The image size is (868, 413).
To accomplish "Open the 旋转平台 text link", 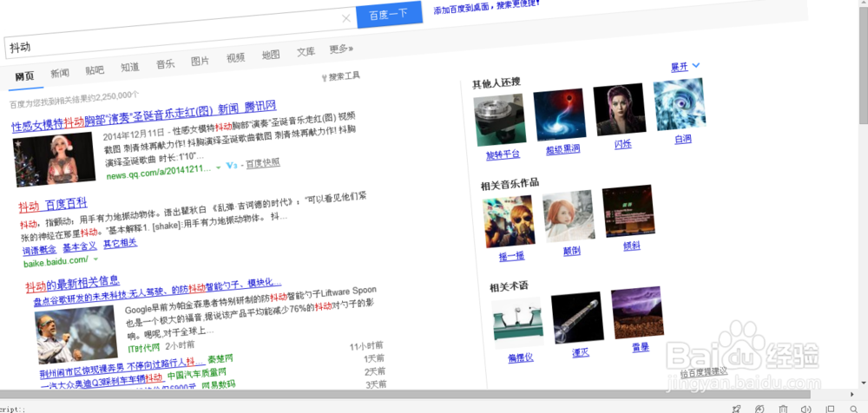I will tap(503, 154).
